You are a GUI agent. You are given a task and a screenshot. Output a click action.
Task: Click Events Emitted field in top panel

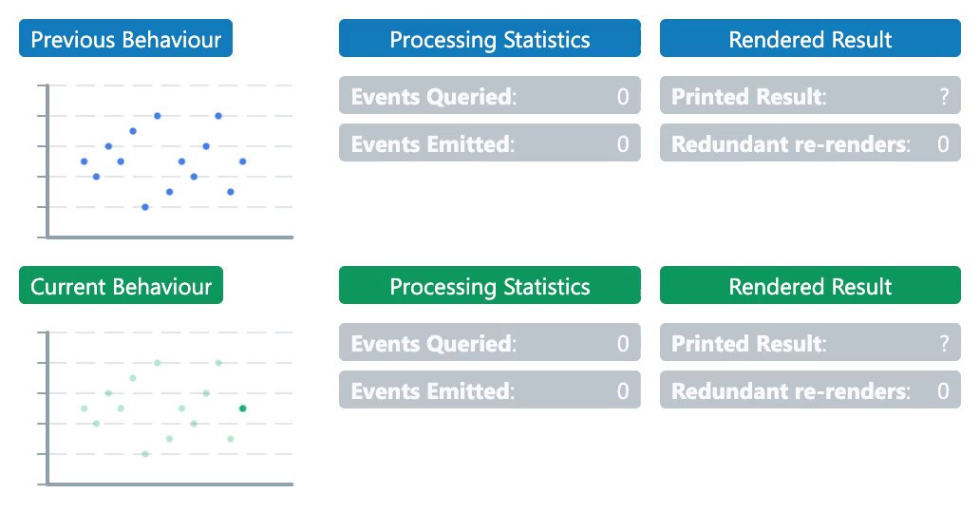pos(489,142)
